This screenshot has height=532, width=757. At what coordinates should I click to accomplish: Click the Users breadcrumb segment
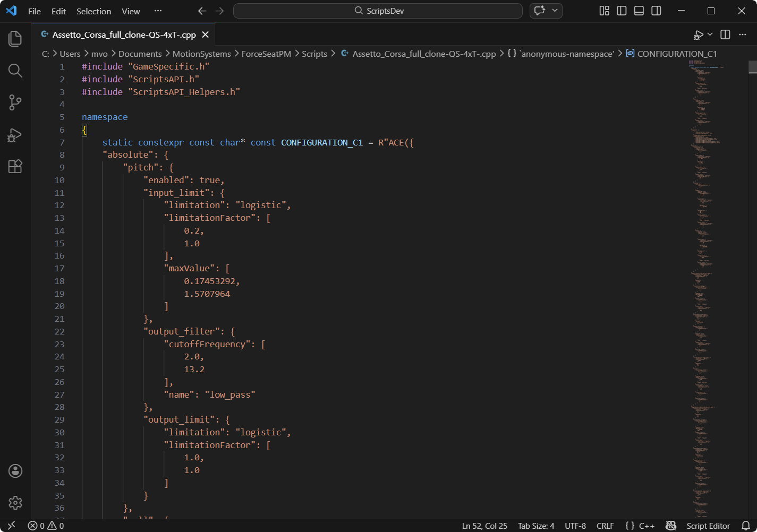(x=70, y=54)
